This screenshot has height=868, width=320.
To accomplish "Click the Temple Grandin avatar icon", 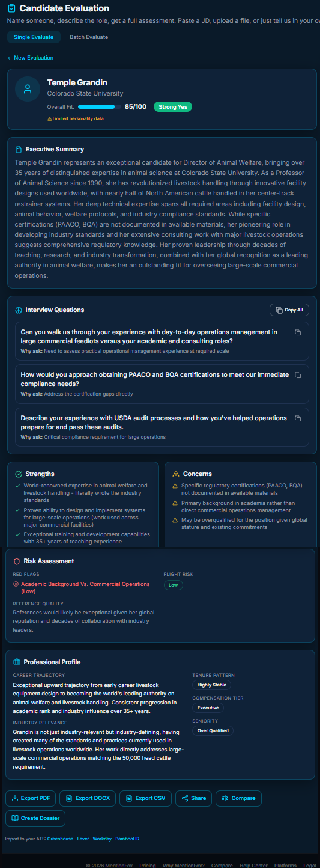I will (x=28, y=89).
